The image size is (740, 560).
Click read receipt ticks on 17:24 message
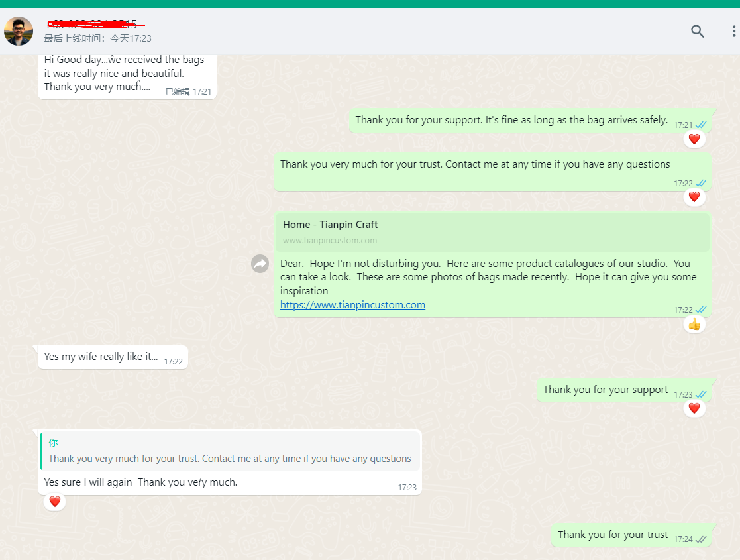tap(701, 539)
